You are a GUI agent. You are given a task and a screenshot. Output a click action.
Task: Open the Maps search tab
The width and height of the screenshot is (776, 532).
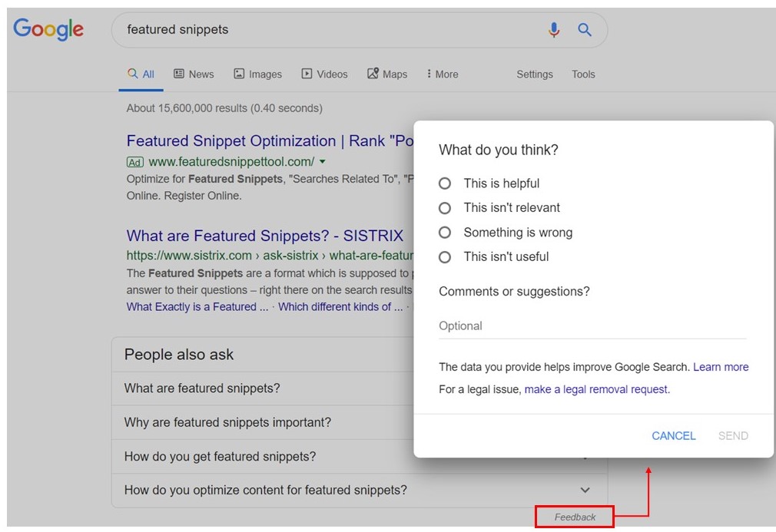(387, 74)
